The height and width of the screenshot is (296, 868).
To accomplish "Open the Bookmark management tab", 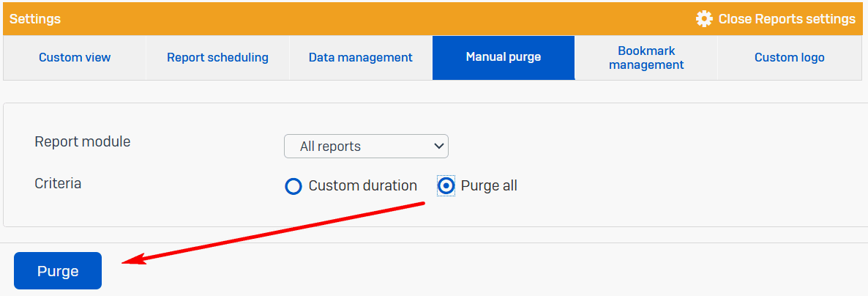I will pyautogui.click(x=646, y=58).
